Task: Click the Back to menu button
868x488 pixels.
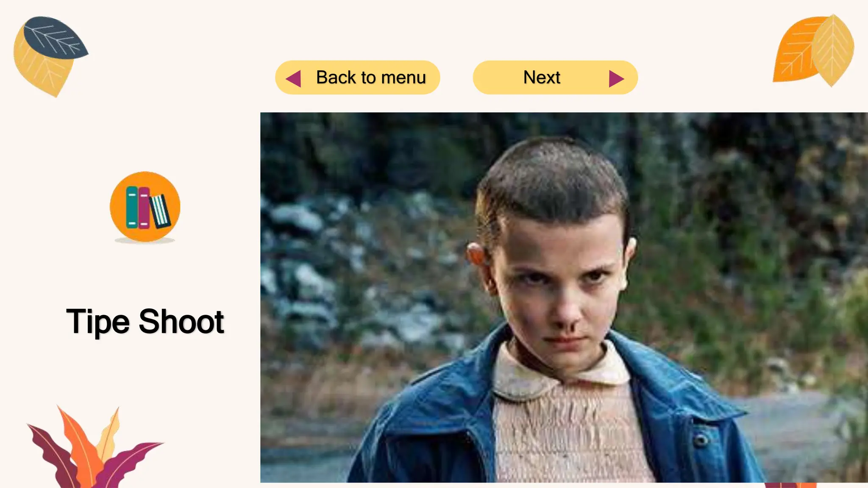Action: click(x=357, y=78)
